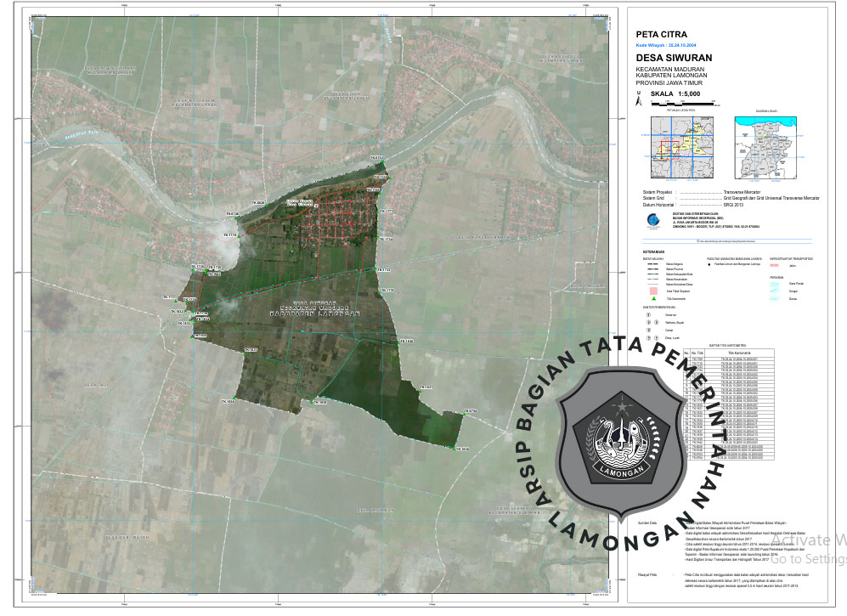847x616 pixels.
Task: Click the north arrow compass symbol
Action: click(x=640, y=101)
